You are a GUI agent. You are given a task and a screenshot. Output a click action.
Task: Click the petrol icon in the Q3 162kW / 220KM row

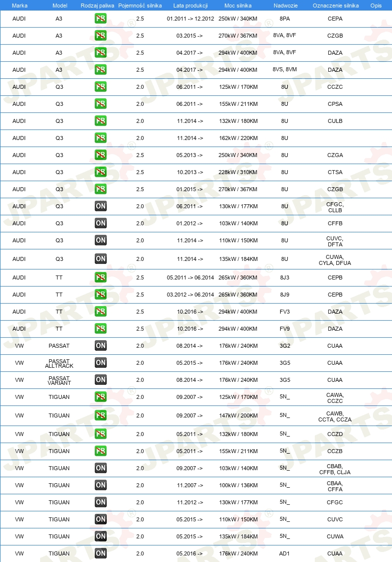[x=101, y=138]
